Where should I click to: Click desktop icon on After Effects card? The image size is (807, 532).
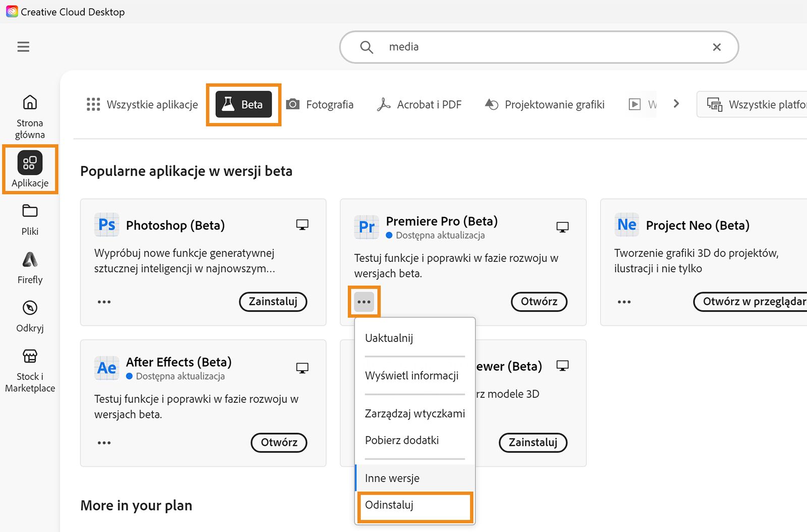pyautogui.click(x=302, y=368)
